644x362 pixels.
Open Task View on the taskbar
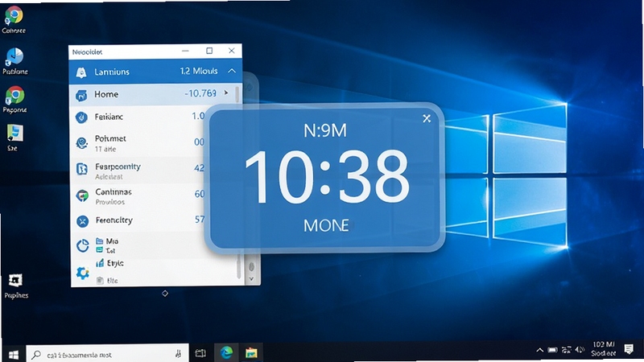tap(200, 353)
